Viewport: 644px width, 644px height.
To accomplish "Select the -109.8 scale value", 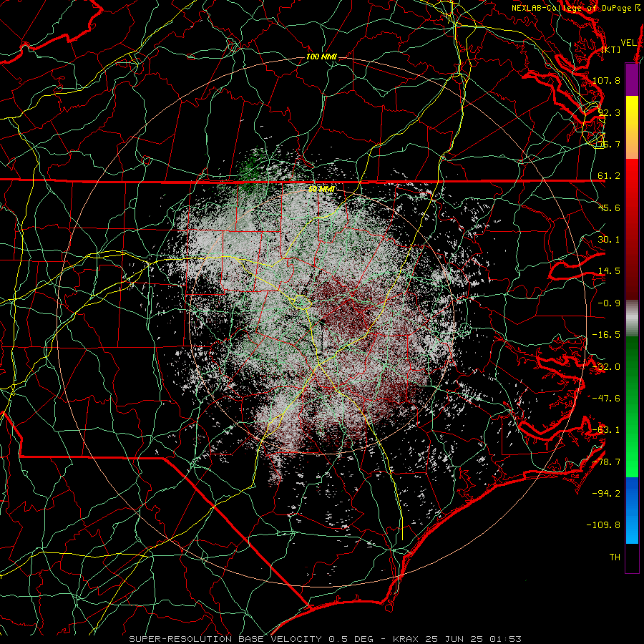I will [603, 525].
